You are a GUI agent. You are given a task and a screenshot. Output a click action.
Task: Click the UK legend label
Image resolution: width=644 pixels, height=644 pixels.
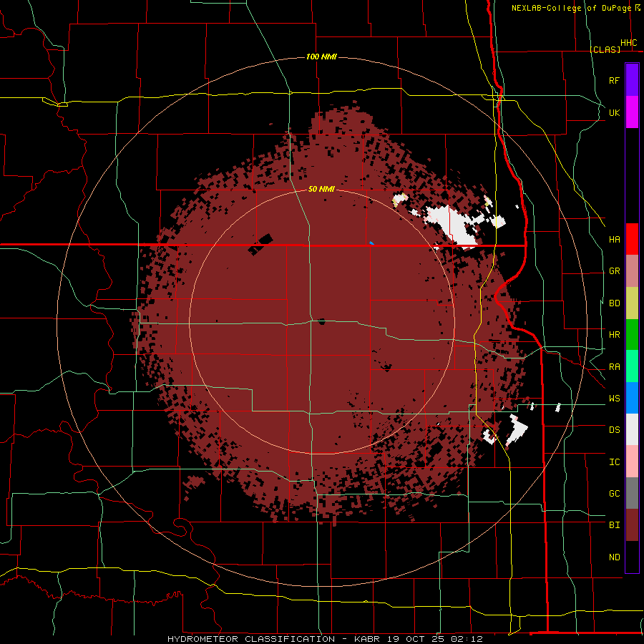point(615,112)
